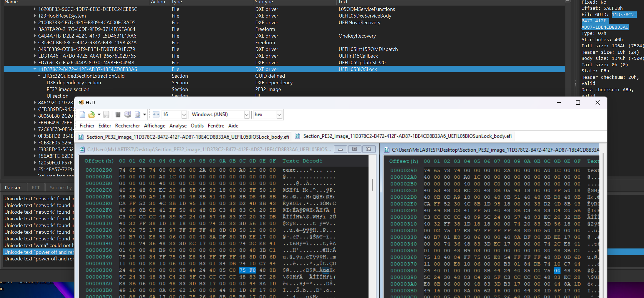The width and height of the screenshot is (644, 298).
Task: Select the T23HookResetSystem tree entry
Action: (62, 16)
